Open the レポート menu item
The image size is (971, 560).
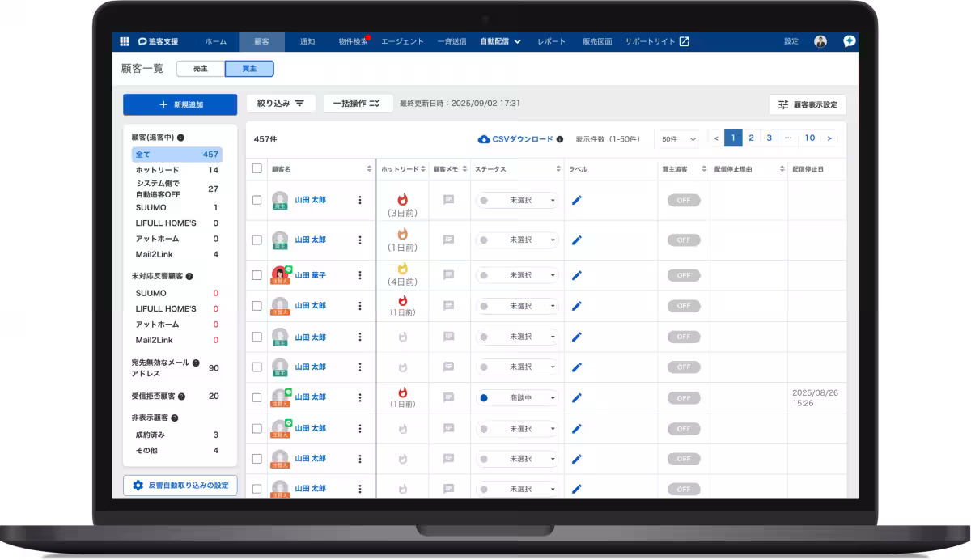click(x=551, y=41)
